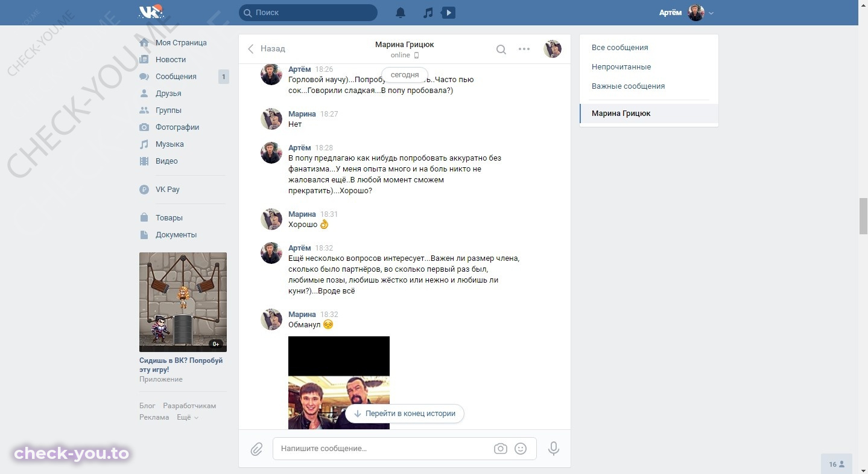
Task: Click the people icon beside Группы
Action: tap(144, 110)
